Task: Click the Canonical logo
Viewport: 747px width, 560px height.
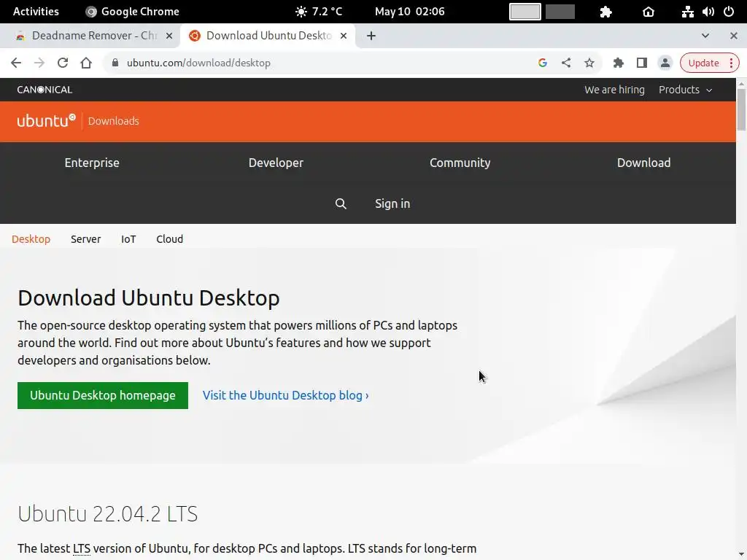Action: click(44, 90)
